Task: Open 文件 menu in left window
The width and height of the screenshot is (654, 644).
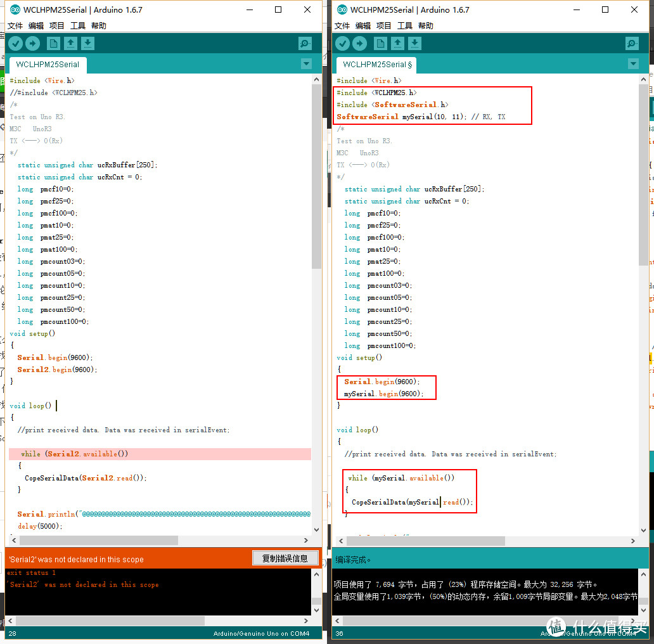Action: click(15, 26)
